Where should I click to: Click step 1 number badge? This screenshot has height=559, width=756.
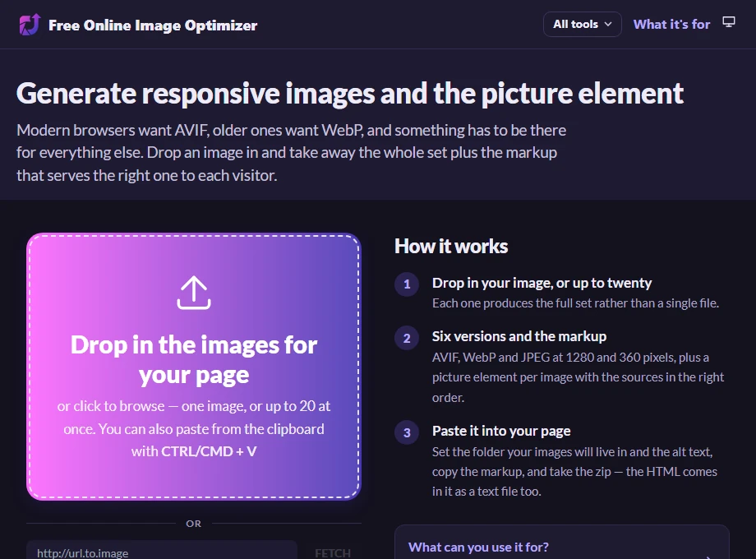pos(407,284)
